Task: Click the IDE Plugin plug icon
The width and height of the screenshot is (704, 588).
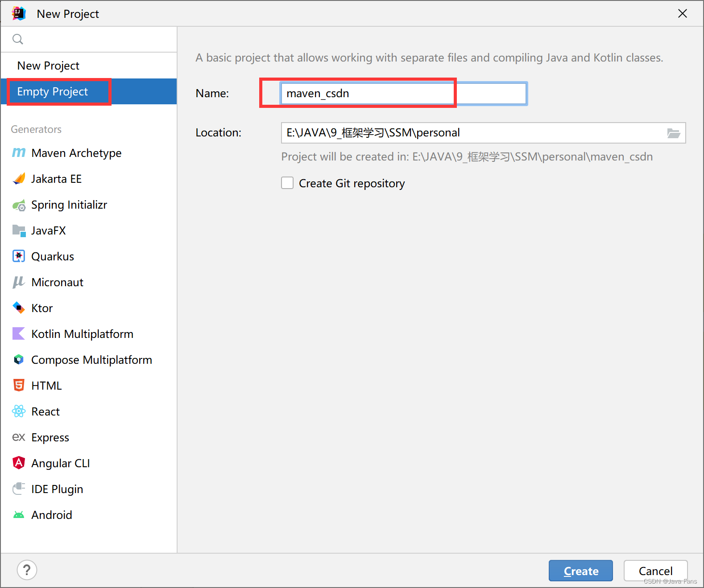Action: [19, 489]
